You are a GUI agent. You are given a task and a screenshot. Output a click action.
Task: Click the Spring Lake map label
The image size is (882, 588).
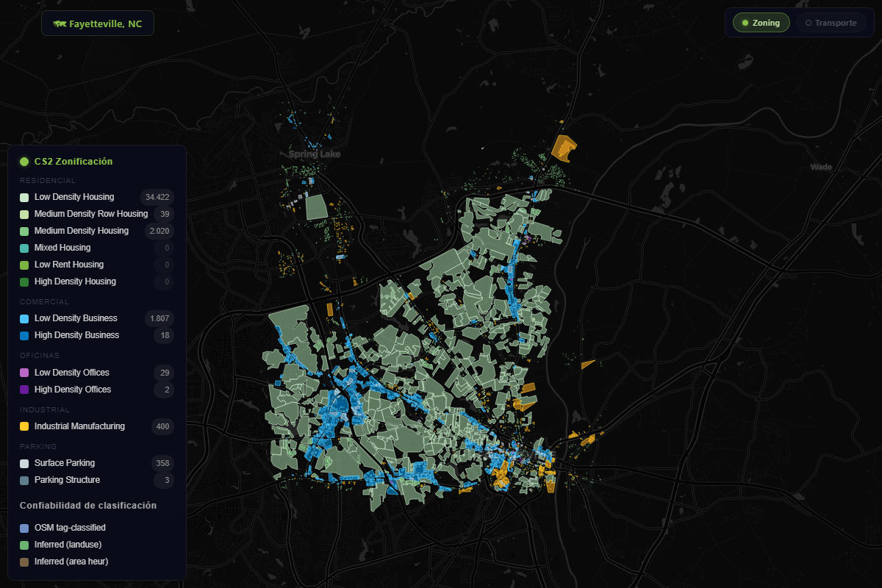tap(315, 154)
